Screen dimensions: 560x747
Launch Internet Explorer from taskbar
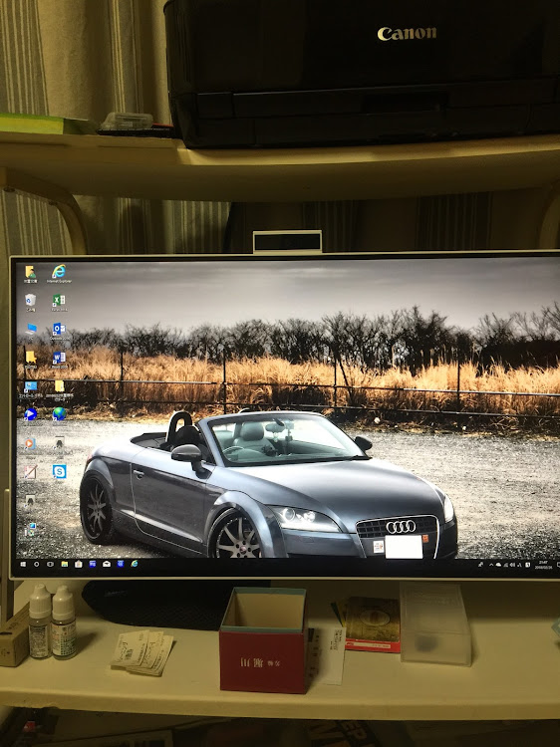[135, 564]
